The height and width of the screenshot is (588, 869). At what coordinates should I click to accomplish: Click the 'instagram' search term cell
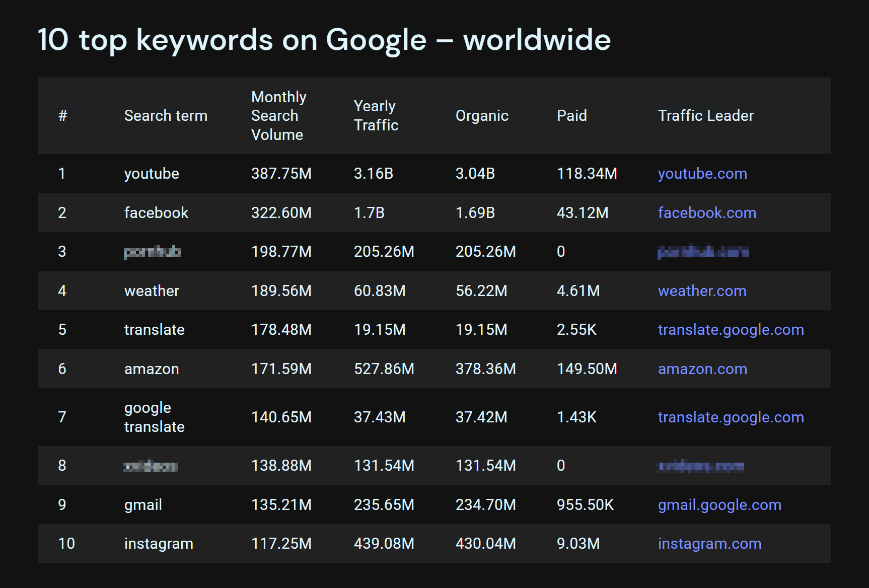coord(159,544)
